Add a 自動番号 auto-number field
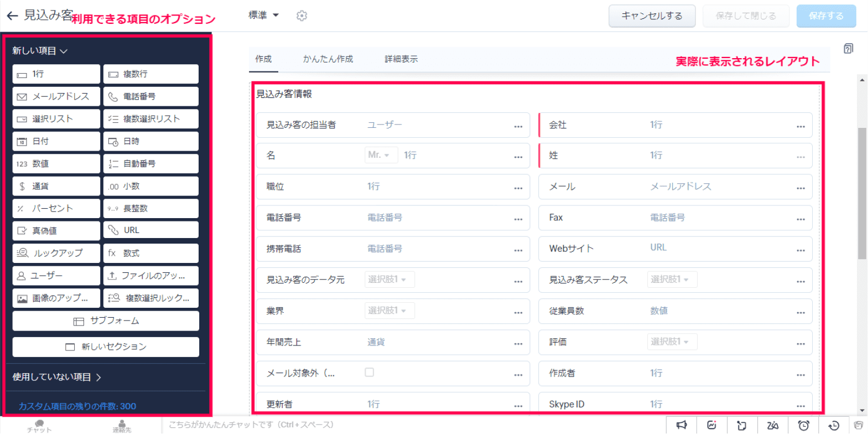 150,164
